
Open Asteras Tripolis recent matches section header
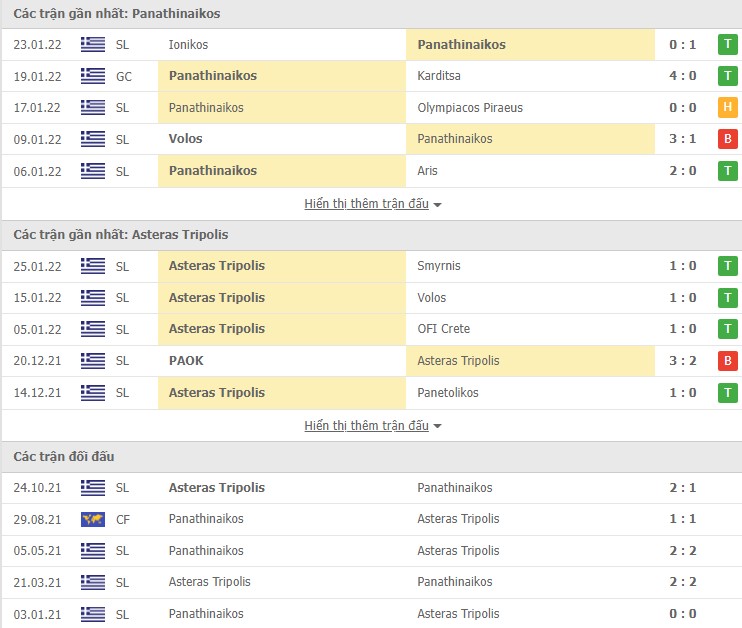click(x=121, y=235)
